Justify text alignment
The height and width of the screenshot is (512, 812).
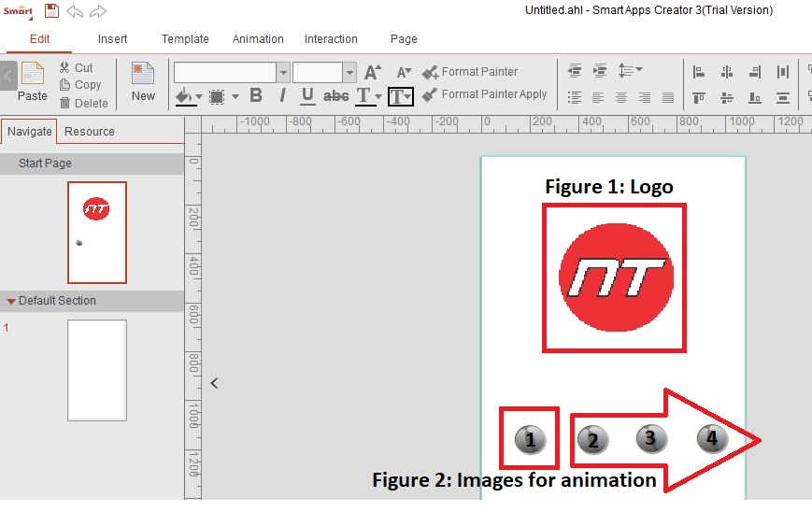668,97
